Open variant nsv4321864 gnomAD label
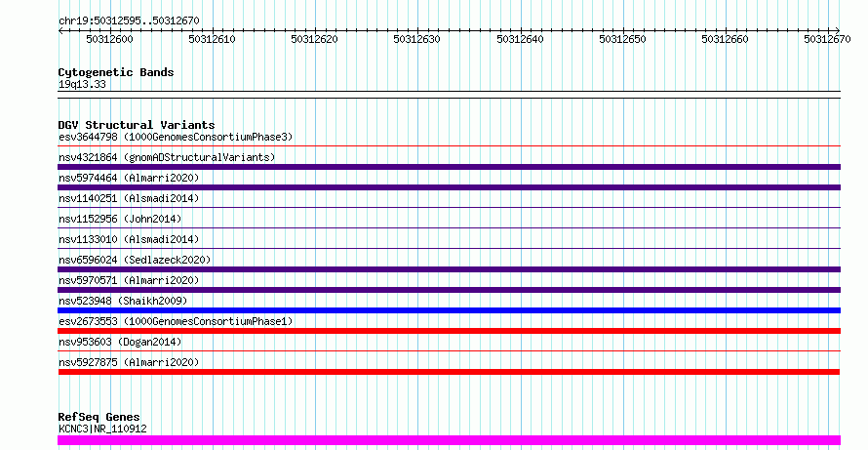Viewport: 868px width, 450px height. coord(167,157)
